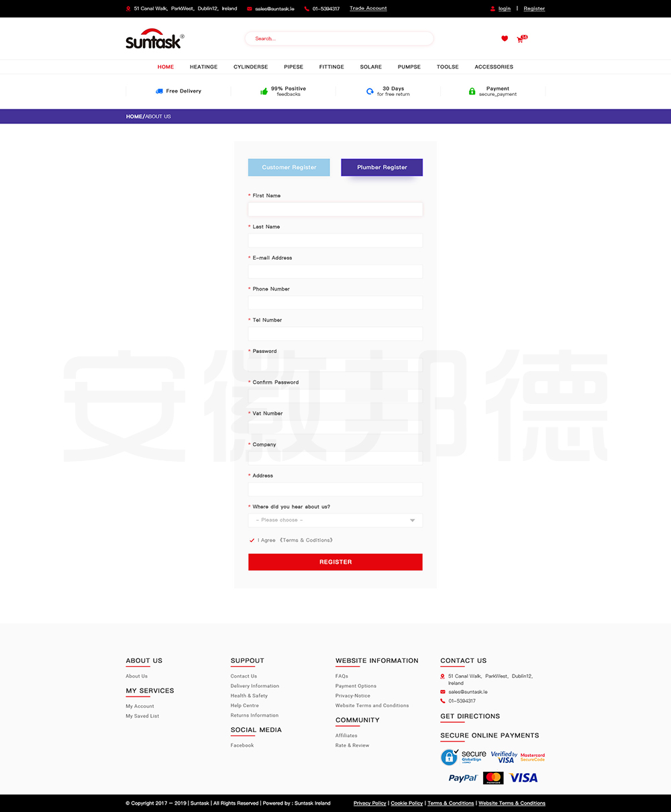Image resolution: width=671 pixels, height=812 pixels.
Task: Click the wishlist heart icon
Action: pyautogui.click(x=505, y=39)
